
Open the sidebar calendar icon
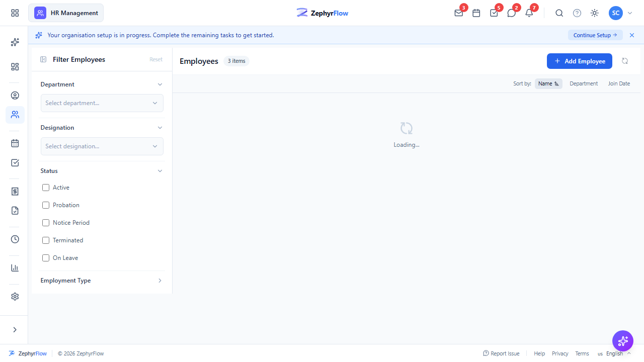15,143
